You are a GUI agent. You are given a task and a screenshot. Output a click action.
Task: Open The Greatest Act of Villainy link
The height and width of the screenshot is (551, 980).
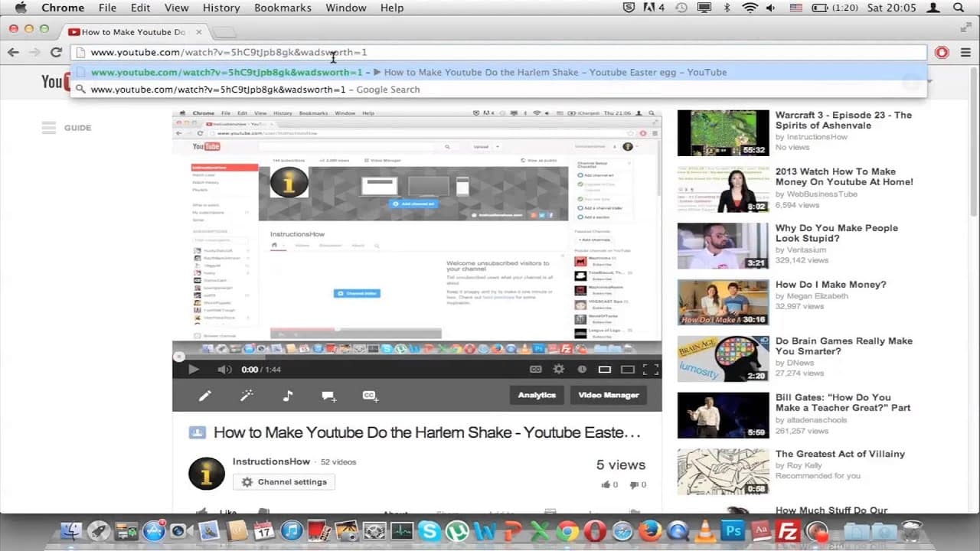tap(840, 454)
